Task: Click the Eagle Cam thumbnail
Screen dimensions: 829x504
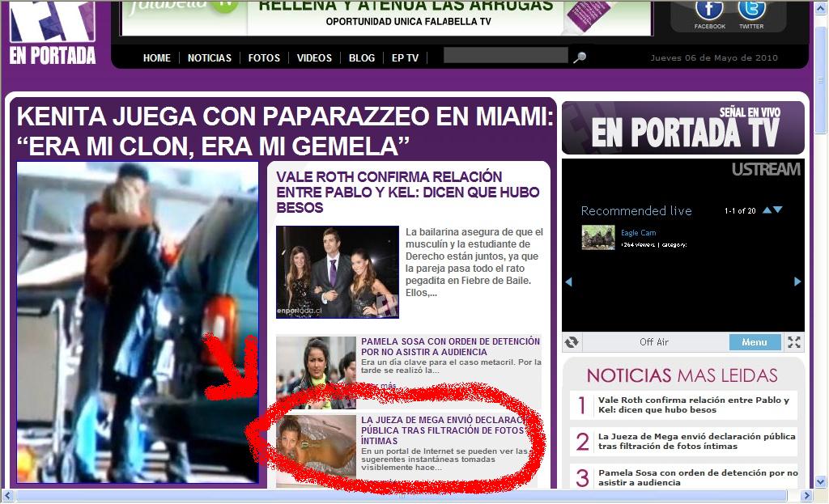Action: (x=598, y=237)
